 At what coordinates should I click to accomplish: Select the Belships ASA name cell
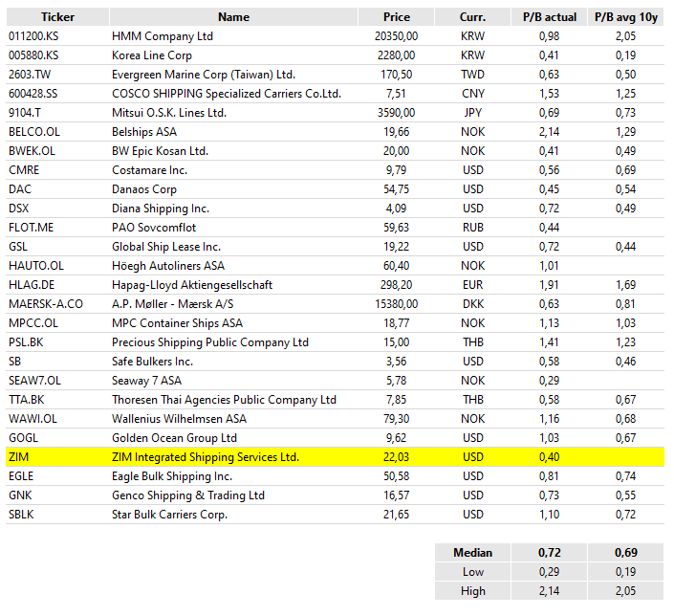233,132
